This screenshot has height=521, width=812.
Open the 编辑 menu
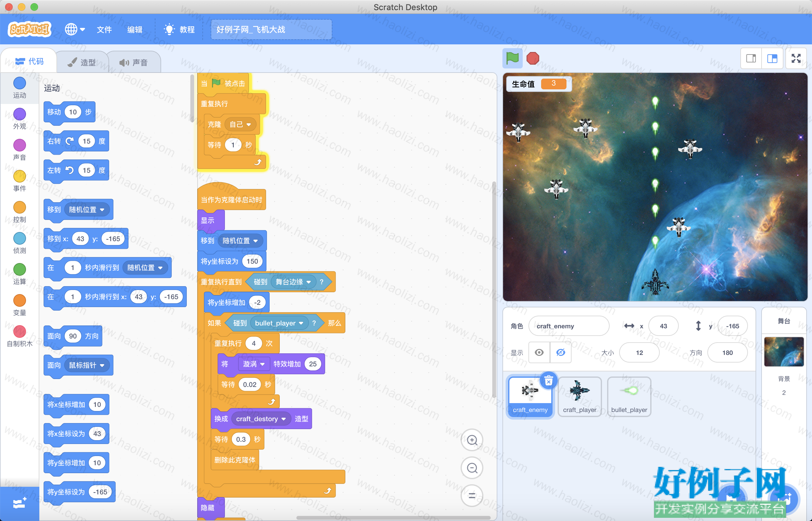coord(134,29)
